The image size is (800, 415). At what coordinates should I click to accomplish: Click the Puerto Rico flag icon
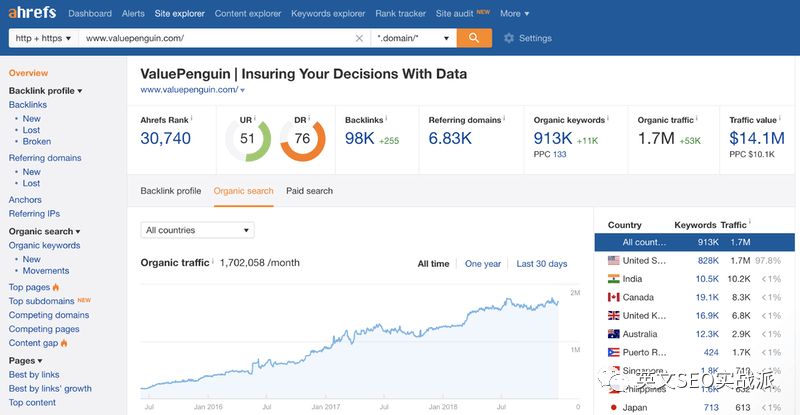[x=613, y=352]
